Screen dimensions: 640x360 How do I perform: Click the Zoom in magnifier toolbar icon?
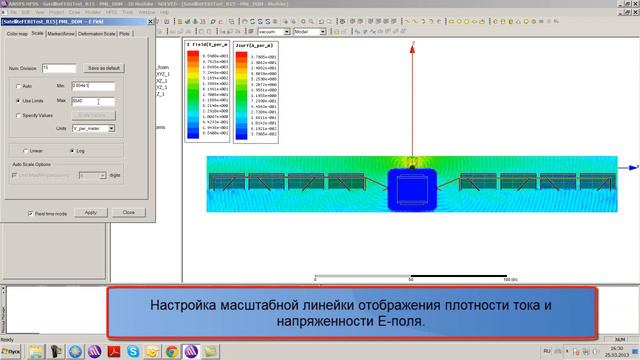[x=303, y=21]
